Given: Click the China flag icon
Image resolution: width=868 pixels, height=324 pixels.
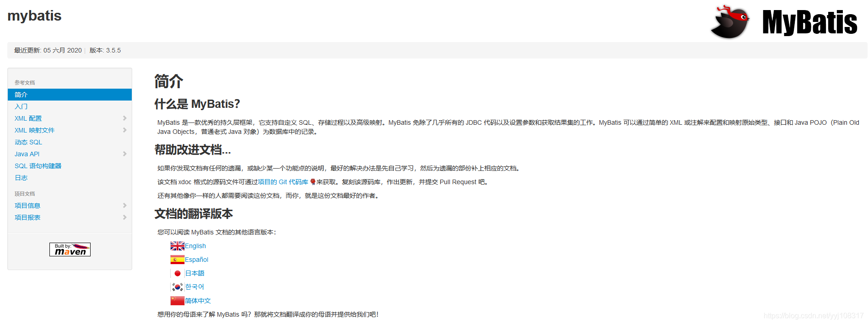Looking at the screenshot, I should pyautogui.click(x=178, y=301).
